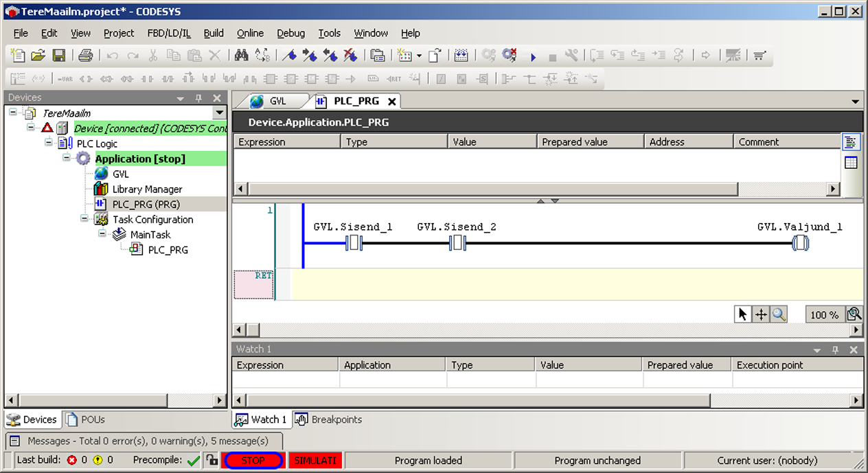Toggle a bookmark with the blue flag icon
The width and height of the screenshot is (868, 473).
pyautogui.click(x=289, y=56)
